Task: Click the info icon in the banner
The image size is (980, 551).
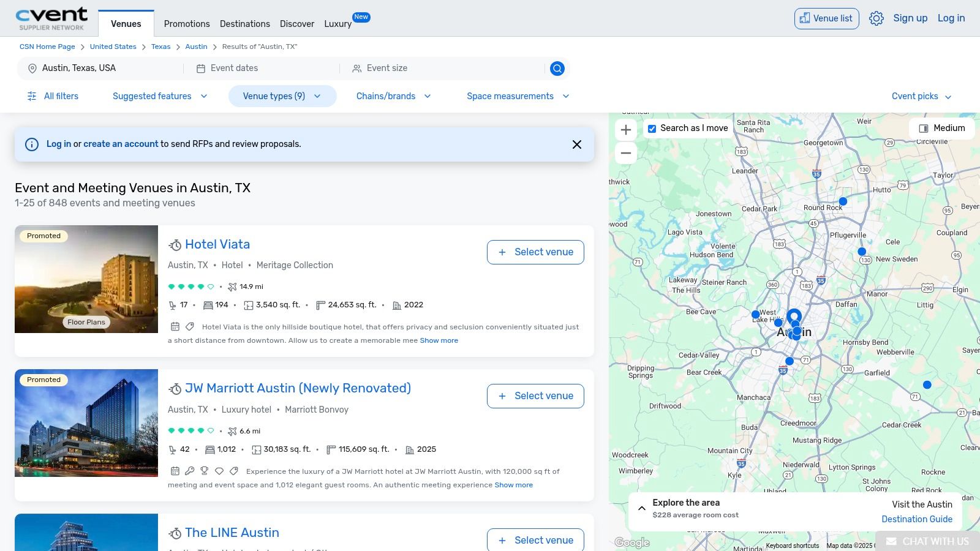Action: click(x=31, y=144)
